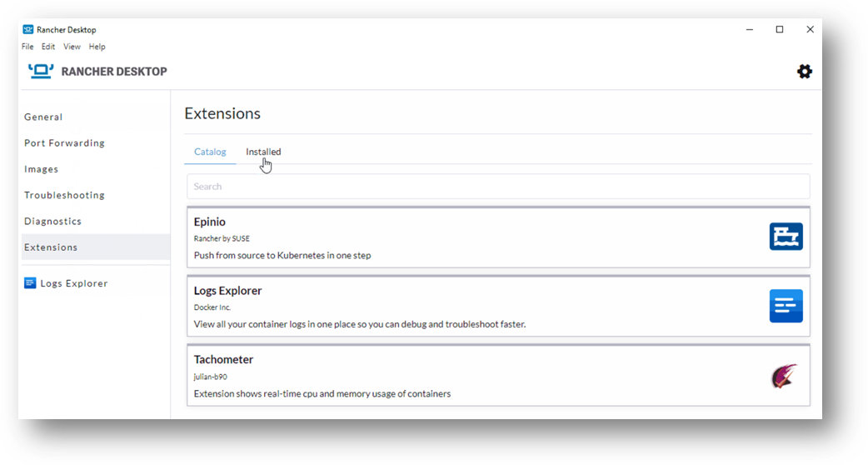The height and width of the screenshot is (465, 868).
Task: Open the Help menu
Action: click(97, 47)
